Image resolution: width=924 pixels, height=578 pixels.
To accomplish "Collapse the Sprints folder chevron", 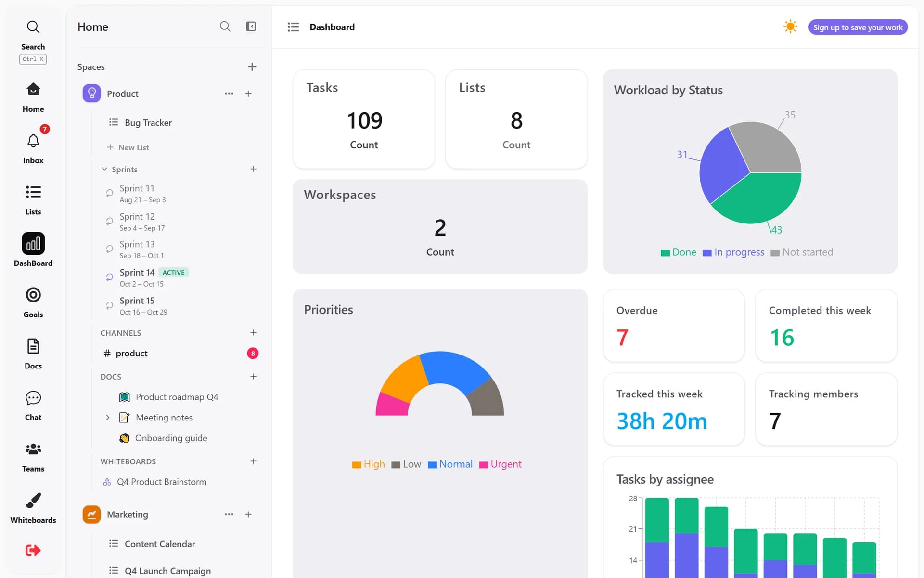I will [x=104, y=169].
